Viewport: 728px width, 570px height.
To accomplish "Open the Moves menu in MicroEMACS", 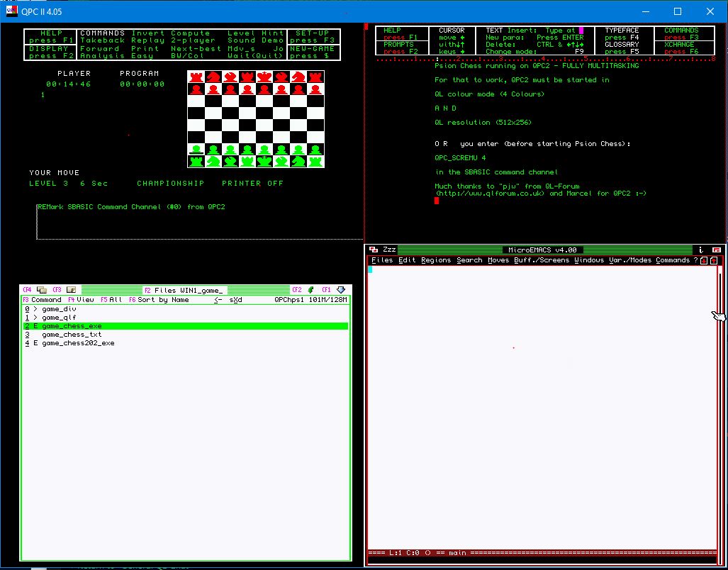I will (498, 260).
